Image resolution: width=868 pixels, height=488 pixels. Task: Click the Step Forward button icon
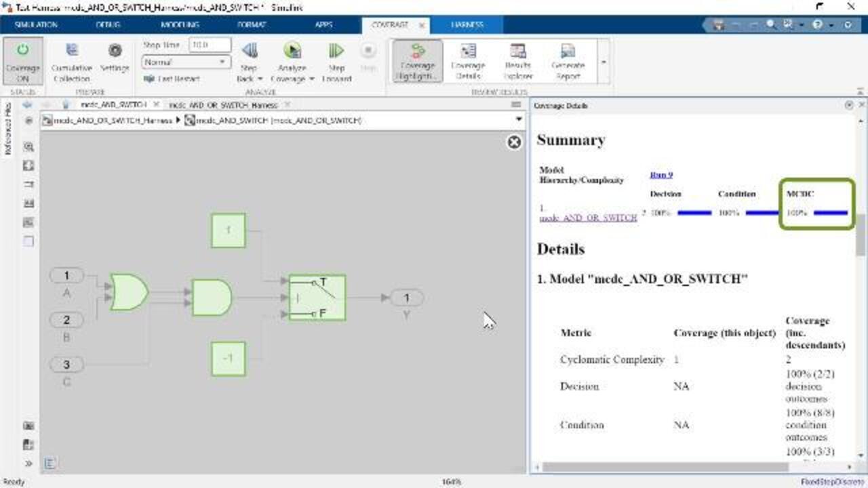tap(336, 52)
